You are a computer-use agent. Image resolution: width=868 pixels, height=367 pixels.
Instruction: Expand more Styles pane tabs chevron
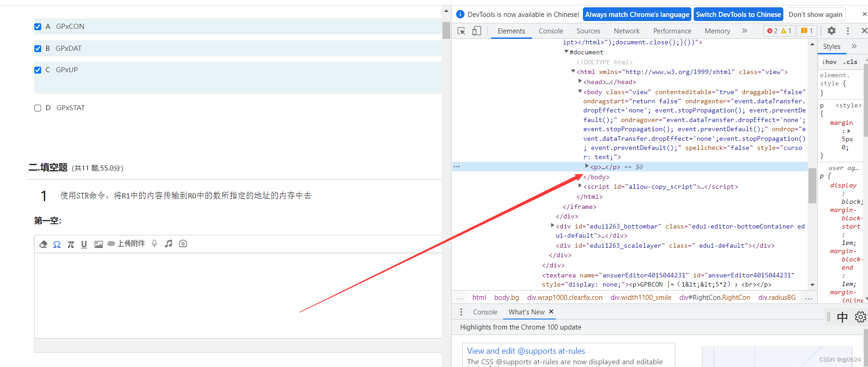click(x=854, y=46)
